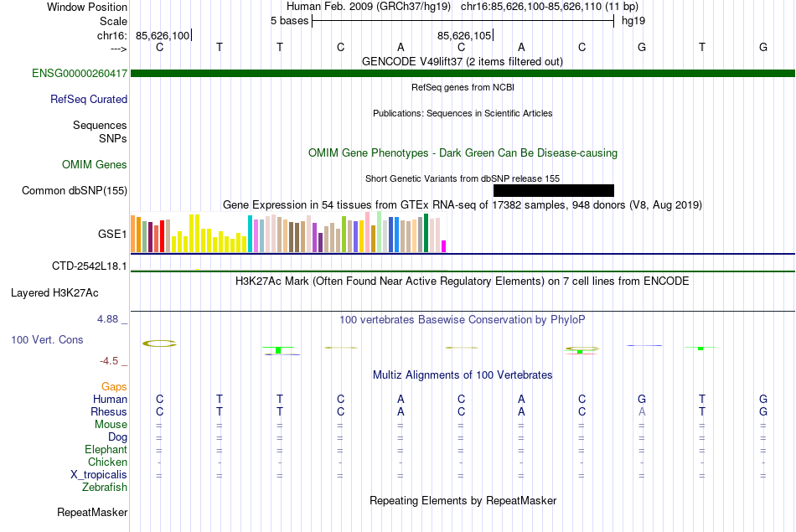
Task: Click the OMIM Gene Phenotypes title
Action: [x=463, y=152]
